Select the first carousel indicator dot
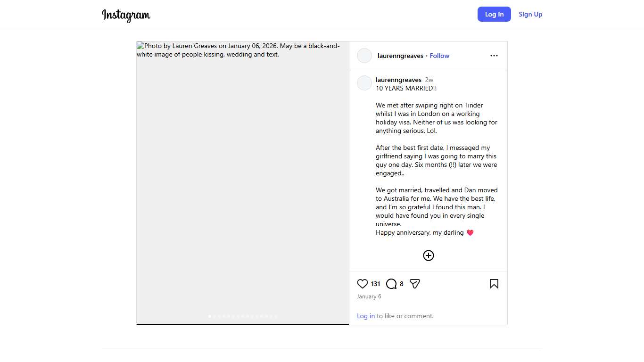Image resolution: width=644 pixels, height=362 pixels. click(210, 316)
